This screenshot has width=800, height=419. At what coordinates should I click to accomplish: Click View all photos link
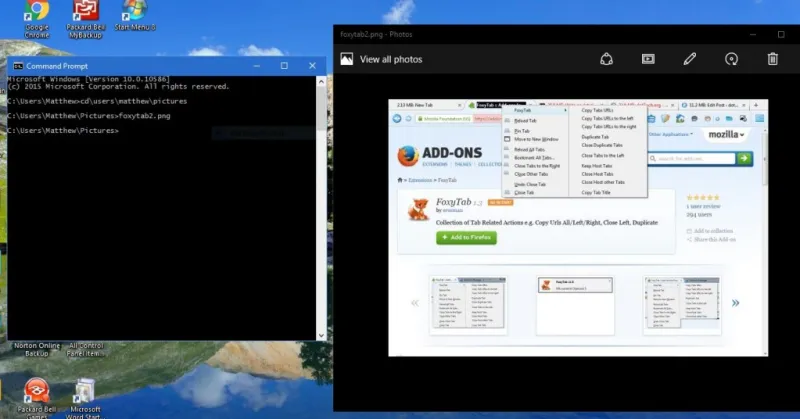coord(381,59)
